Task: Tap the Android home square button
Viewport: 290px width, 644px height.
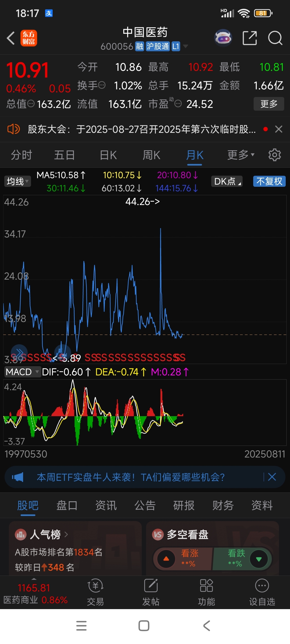Action: 144,626
